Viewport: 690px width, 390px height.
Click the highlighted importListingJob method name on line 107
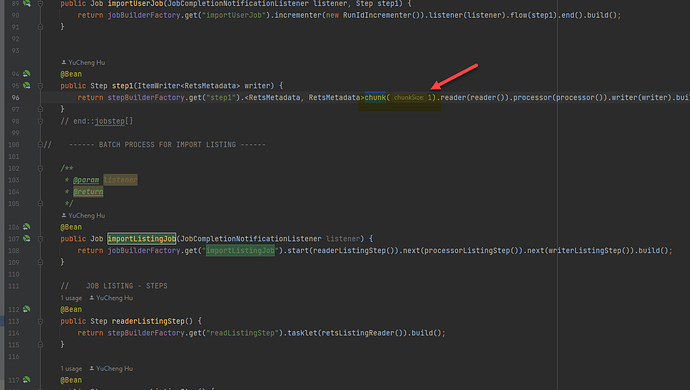pos(142,239)
